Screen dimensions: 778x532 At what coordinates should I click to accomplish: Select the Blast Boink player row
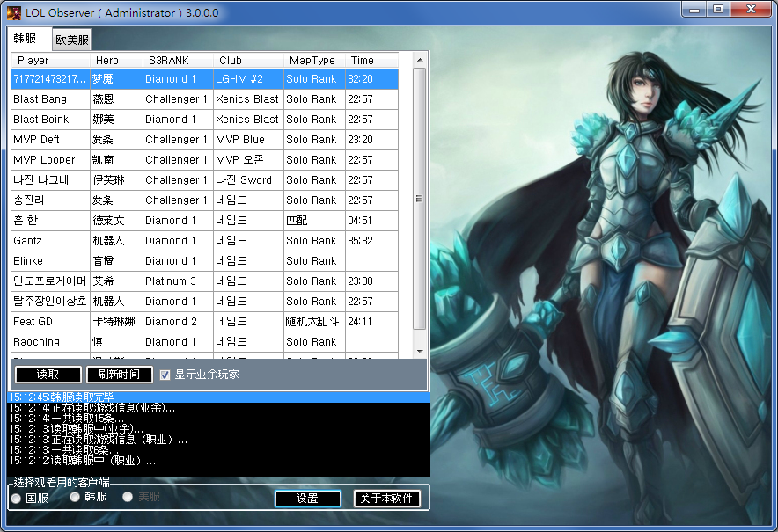[x=204, y=120]
